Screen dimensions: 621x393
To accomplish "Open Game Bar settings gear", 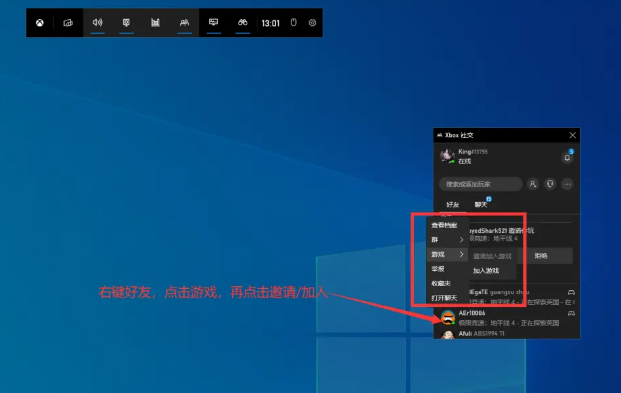I will [x=312, y=23].
